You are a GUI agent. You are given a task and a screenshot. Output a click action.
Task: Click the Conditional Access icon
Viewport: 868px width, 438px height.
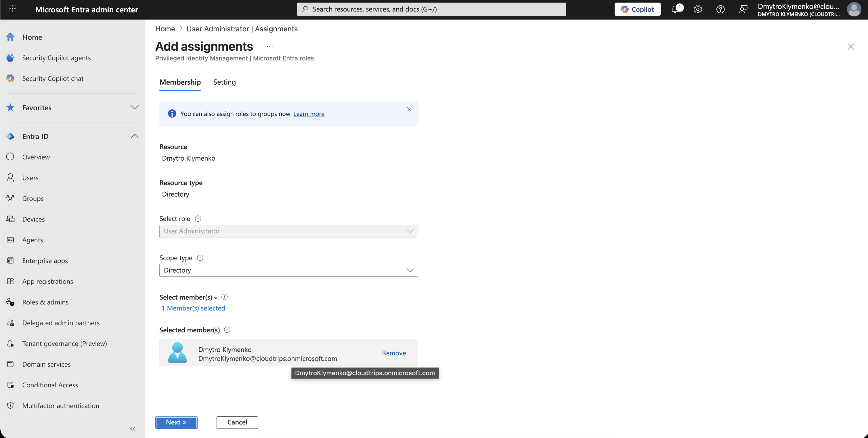[10, 385]
